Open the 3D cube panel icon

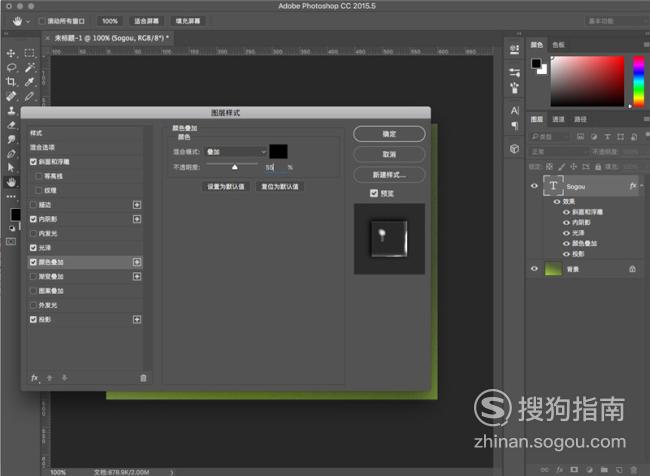pyautogui.click(x=514, y=148)
